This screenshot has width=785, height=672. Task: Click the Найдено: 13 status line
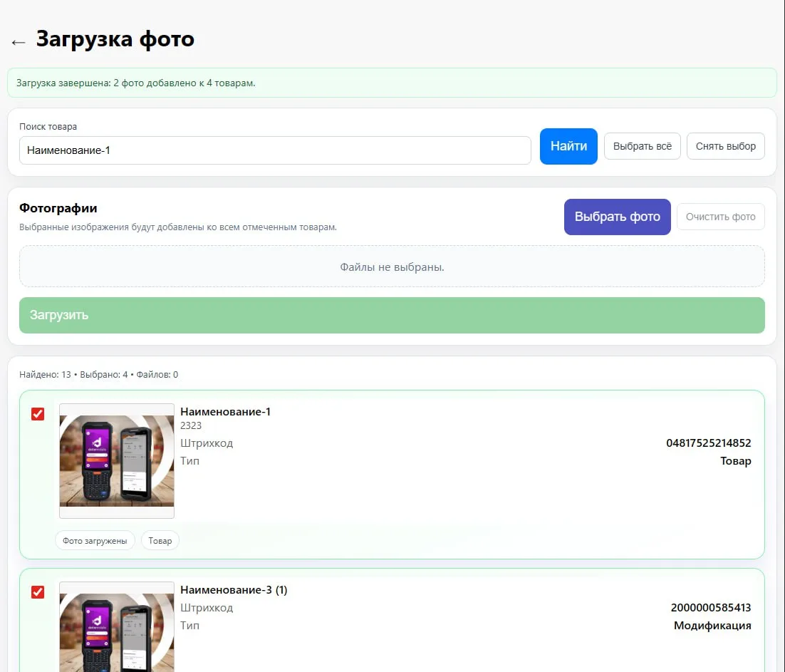pos(98,375)
